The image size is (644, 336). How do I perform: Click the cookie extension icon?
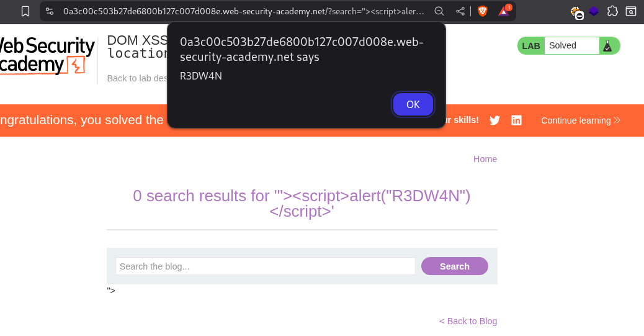tap(576, 12)
